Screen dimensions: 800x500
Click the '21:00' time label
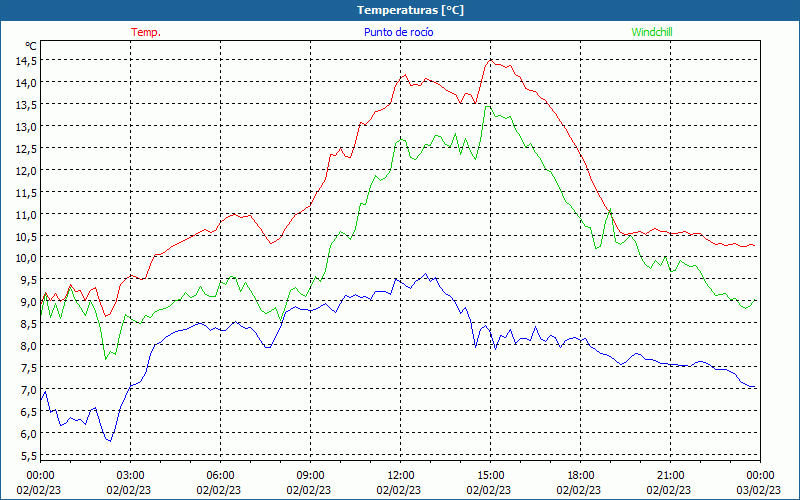670,476
